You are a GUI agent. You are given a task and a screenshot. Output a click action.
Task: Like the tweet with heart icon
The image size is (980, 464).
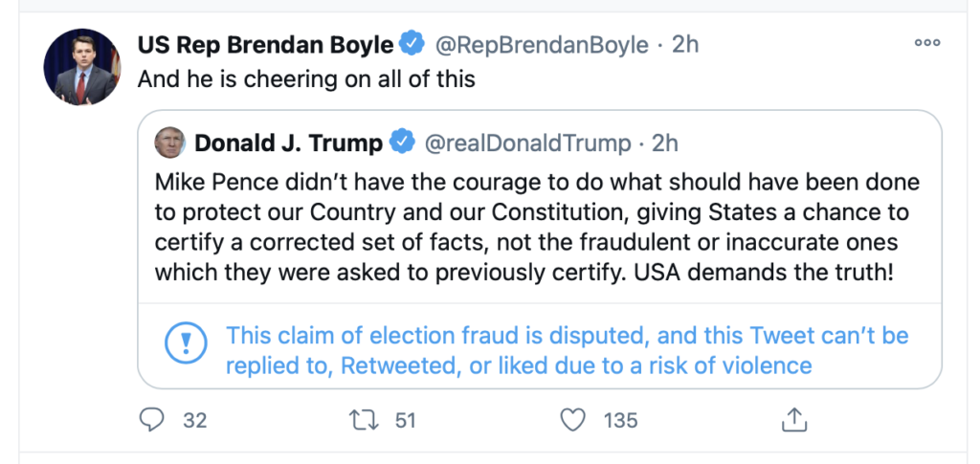point(572,420)
